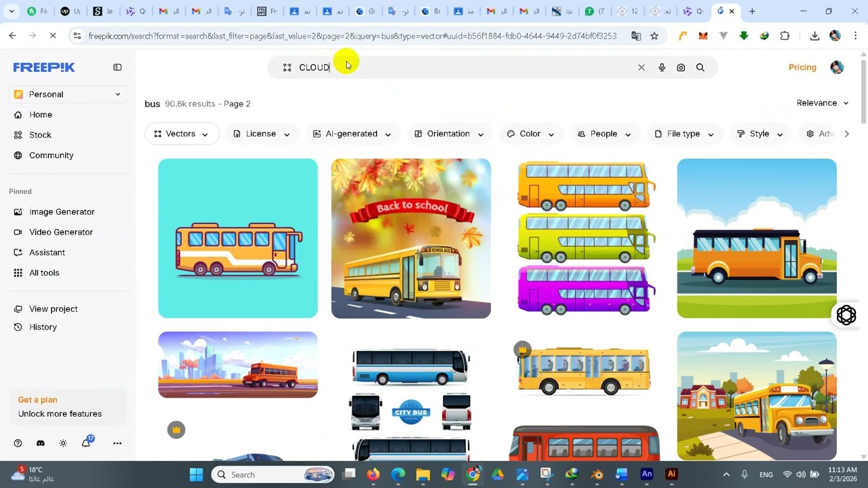
Task: Open the help question mark icon
Action: coord(18,443)
